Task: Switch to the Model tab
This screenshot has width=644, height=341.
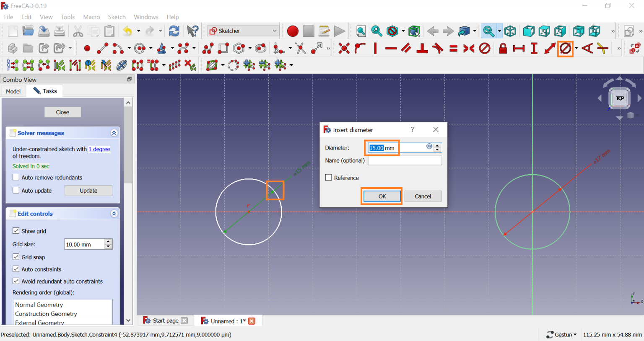Action: click(x=13, y=91)
